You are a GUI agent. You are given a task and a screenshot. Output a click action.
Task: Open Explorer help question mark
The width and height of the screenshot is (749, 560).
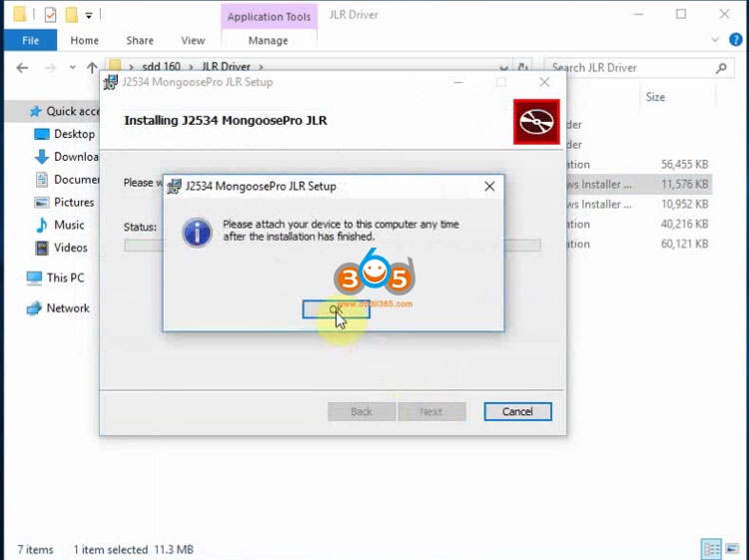point(736,40)
